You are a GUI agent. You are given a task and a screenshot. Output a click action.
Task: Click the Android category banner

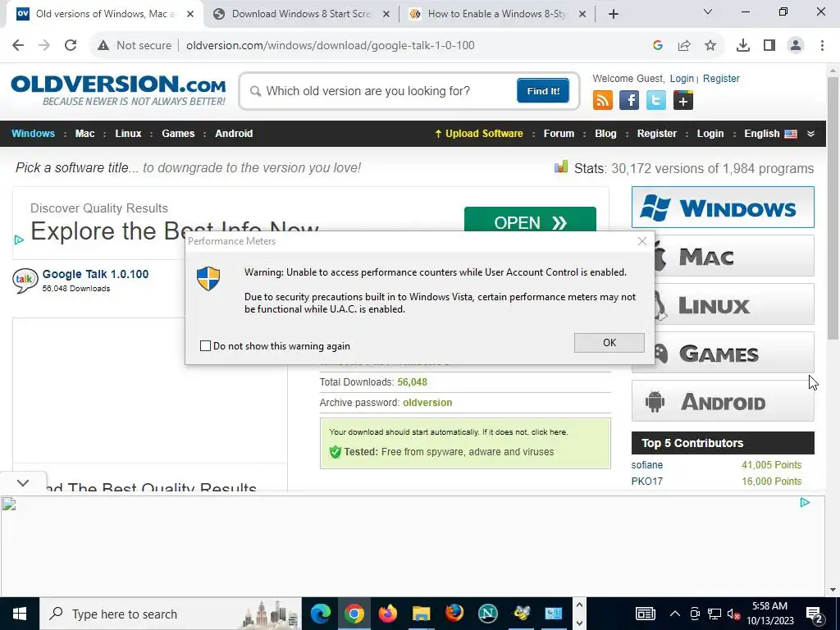click(723, 401)
